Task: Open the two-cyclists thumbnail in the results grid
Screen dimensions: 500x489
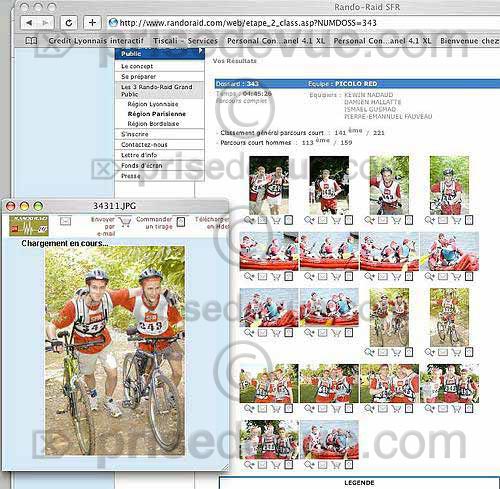Action: 389,317
